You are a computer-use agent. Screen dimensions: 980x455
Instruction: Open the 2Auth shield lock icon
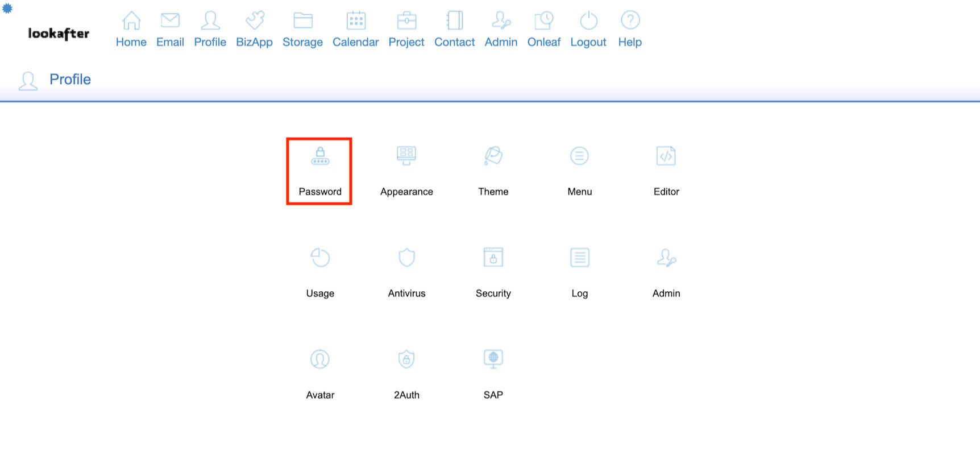(x=406, y=359)
